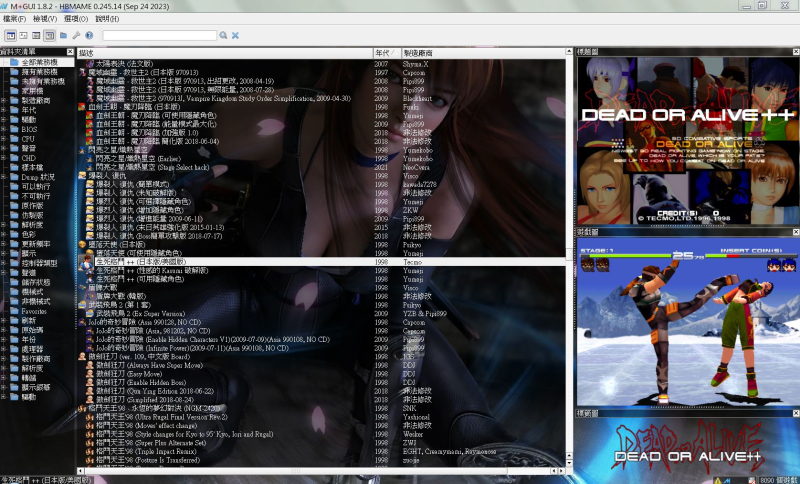Viewport: 800px width, 484px height.
Task: Click the icon for 武裝飛鳥 2 (第 1 套)
Action: click(82, 305)
